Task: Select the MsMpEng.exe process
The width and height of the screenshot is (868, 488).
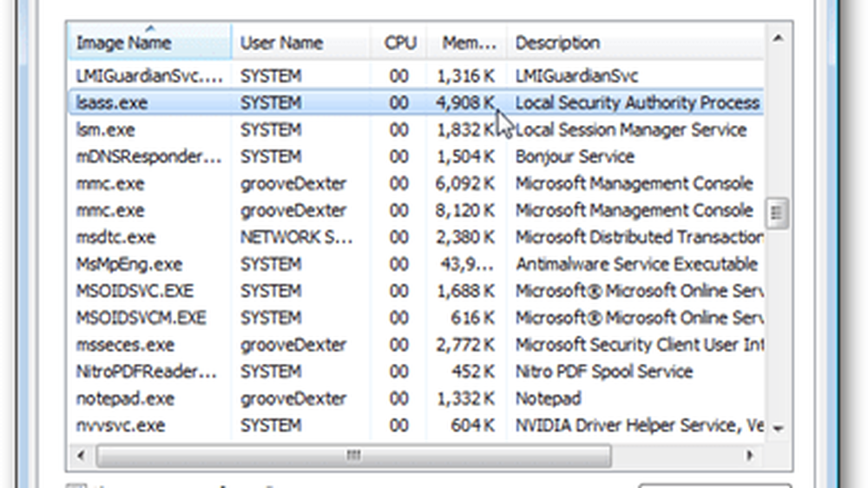Action: 416,264
